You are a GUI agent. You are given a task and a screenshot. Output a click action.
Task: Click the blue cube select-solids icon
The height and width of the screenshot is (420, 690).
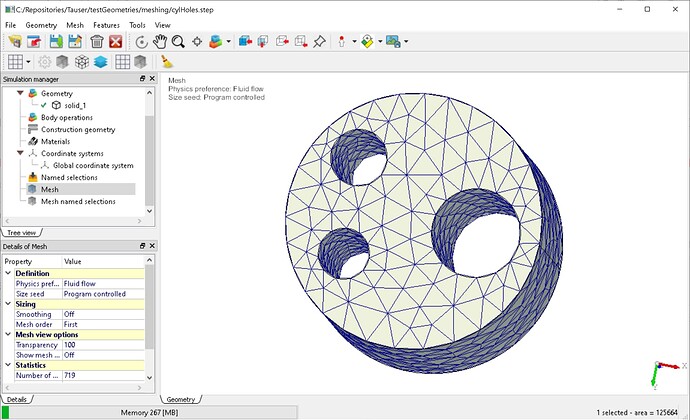pos(245,41)
